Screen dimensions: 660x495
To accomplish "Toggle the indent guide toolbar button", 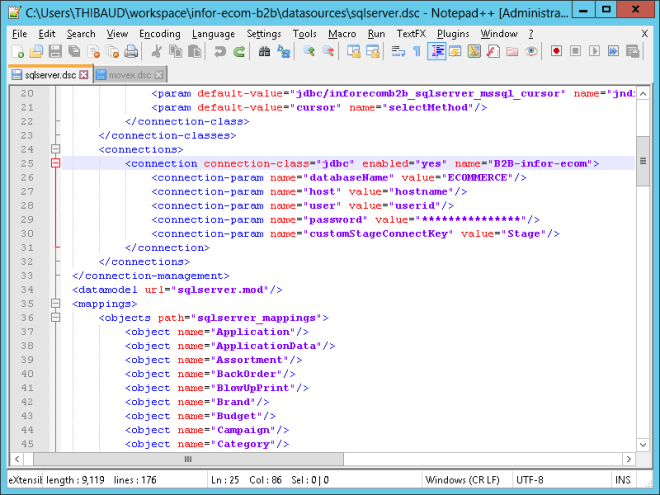I will pos(436,51).
